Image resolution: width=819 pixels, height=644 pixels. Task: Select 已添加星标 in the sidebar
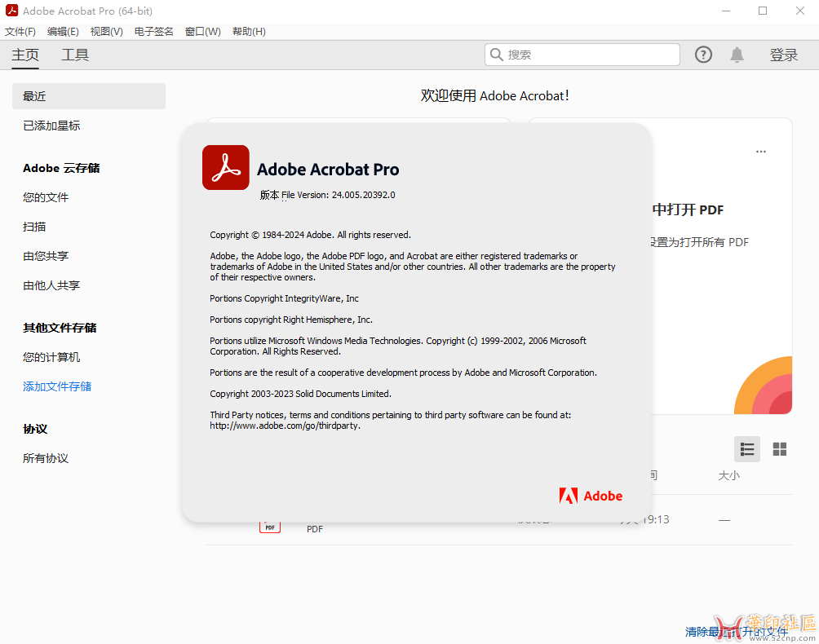pyautogui.click(x=51, y=126)
